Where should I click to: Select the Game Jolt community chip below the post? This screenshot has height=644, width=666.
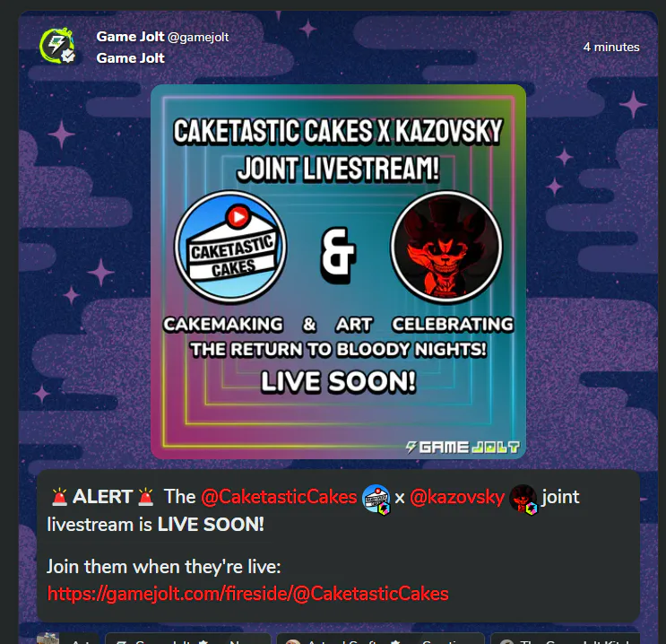click(187, 639)
